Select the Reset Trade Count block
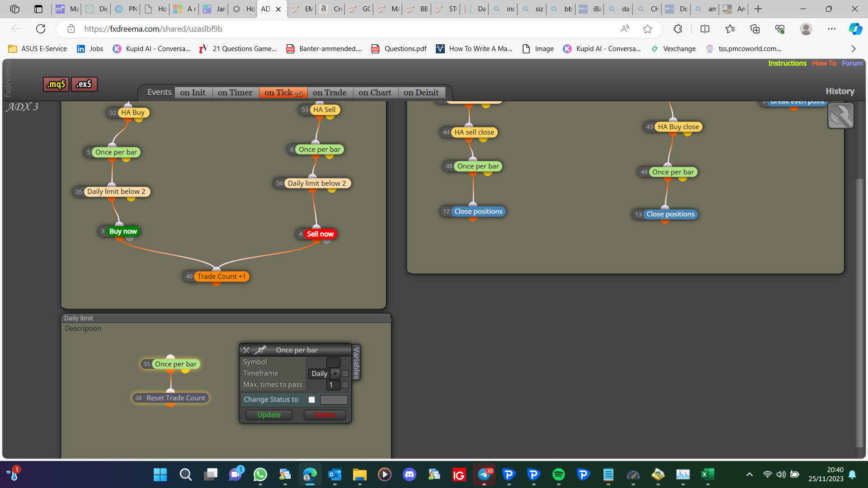868x488 pixels. click(176, 398)
